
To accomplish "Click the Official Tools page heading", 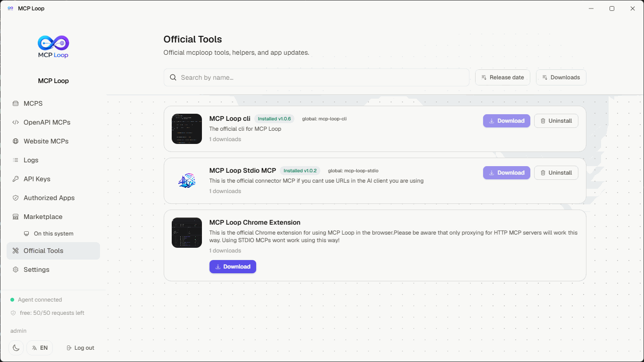I will 192,40.
